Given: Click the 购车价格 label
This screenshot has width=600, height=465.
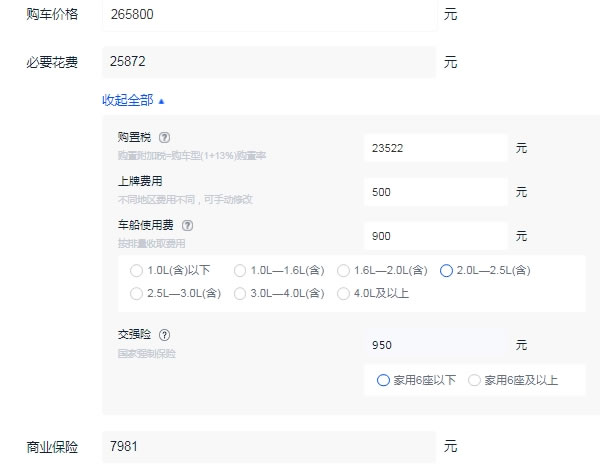Looking at the screenshot, I should 52,15.
